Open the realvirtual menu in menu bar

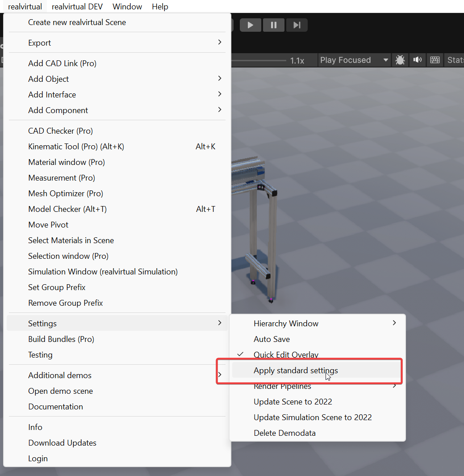[25, 6]
